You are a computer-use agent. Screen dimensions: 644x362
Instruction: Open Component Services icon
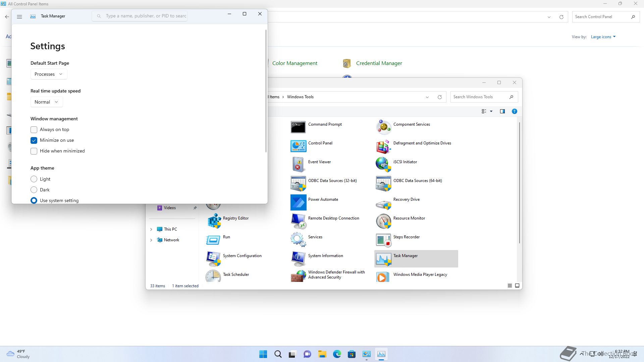383,127
